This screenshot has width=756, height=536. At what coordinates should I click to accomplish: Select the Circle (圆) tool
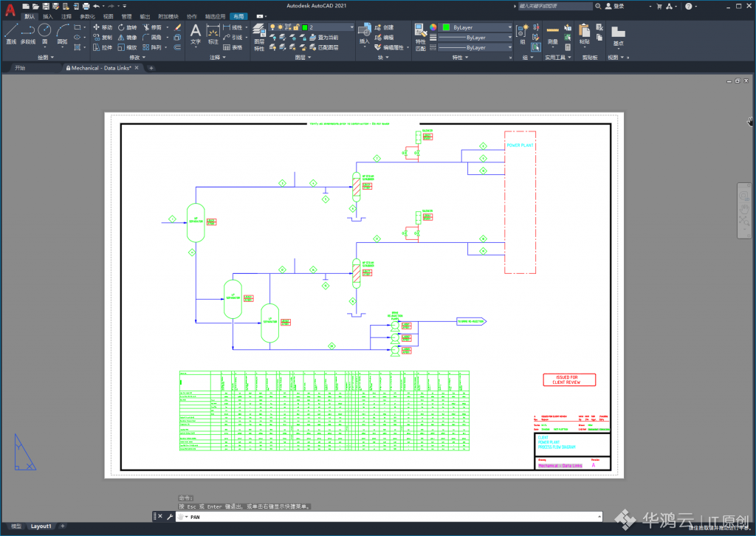[44, 33]
